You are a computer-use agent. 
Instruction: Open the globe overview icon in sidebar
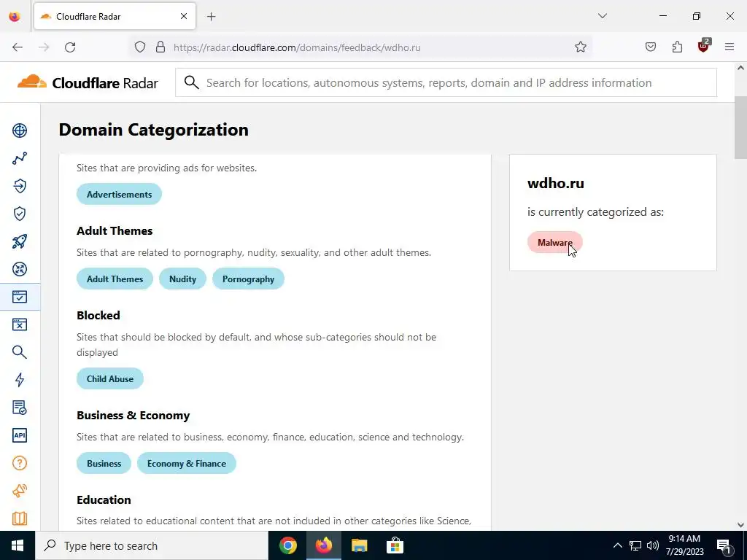[x=20, y=131]
